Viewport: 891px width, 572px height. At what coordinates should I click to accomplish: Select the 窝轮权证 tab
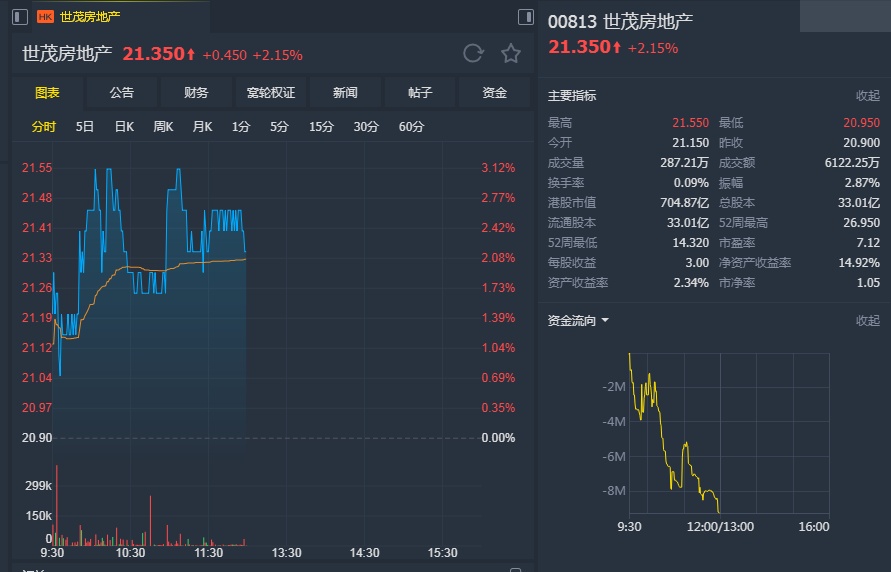pos(271,93)
